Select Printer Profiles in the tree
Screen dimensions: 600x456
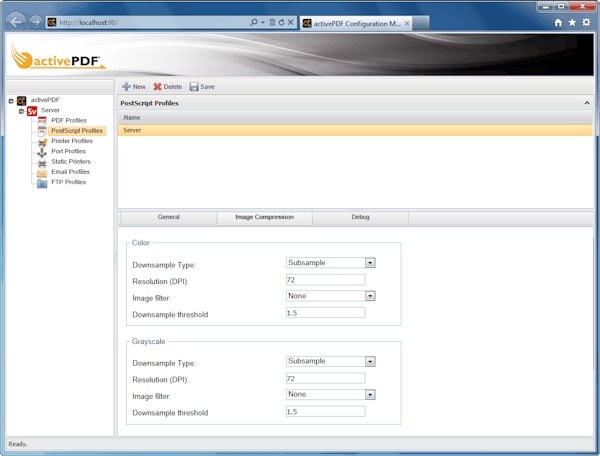pyautogui.click(x=72, y=141)
